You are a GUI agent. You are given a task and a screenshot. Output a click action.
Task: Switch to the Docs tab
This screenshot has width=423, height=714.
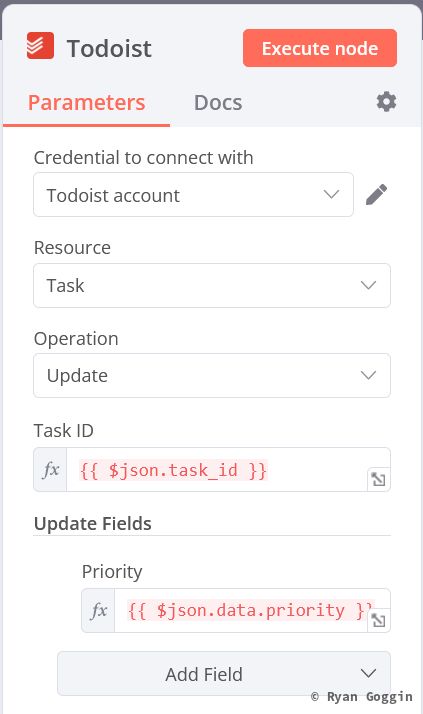218,102
